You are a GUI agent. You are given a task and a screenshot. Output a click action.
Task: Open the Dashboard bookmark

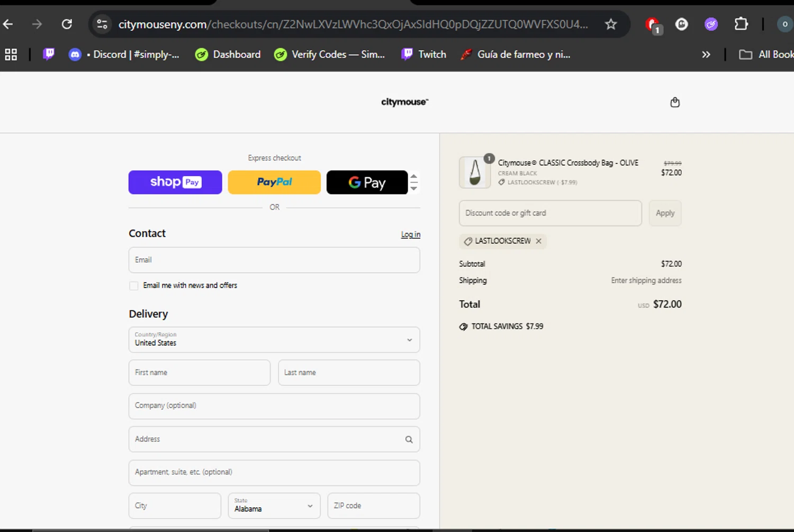(x=228, y=54)
